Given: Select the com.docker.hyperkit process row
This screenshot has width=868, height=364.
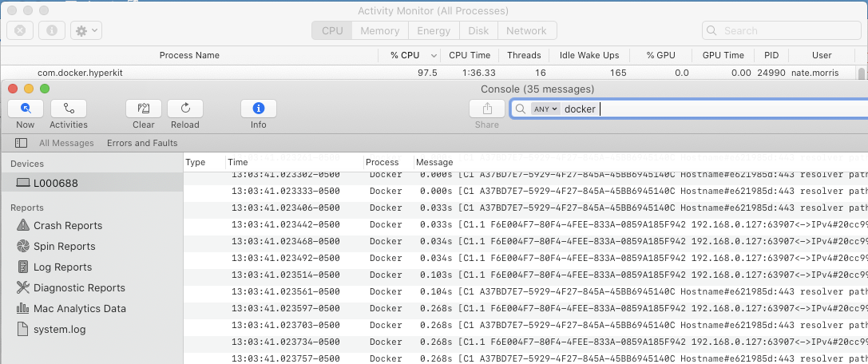Looking at the screenshot, I should point(428,73).
